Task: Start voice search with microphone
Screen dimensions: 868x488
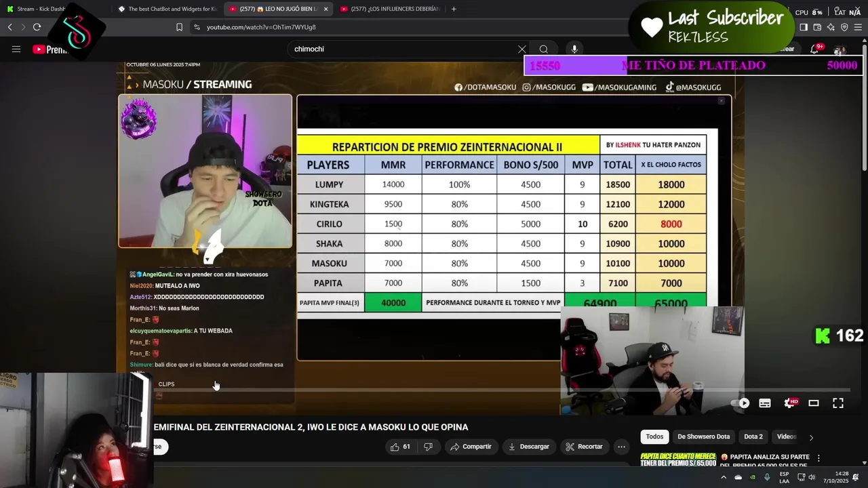Action: pos(574,49)
